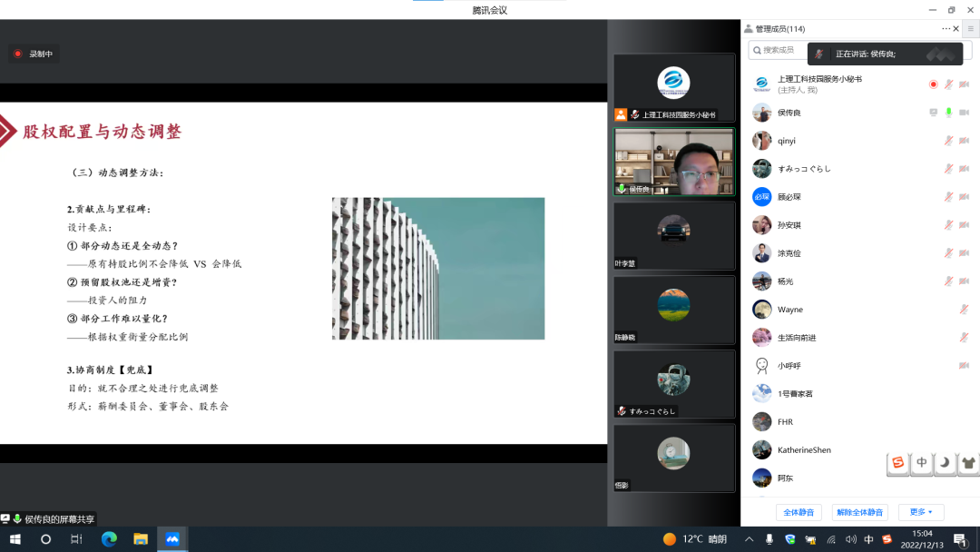Open the network icon in system tray

[831, 539]
